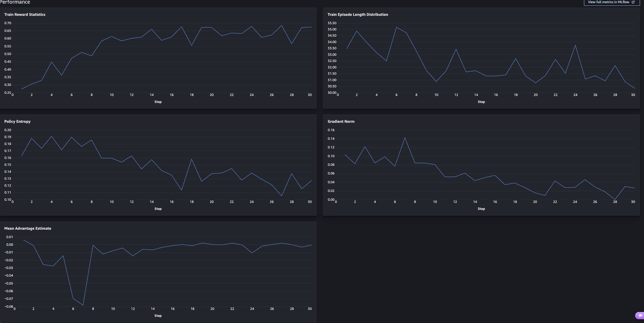
Task: Click the Gradient Norm chart title
Action: click(x=341, y=121)
